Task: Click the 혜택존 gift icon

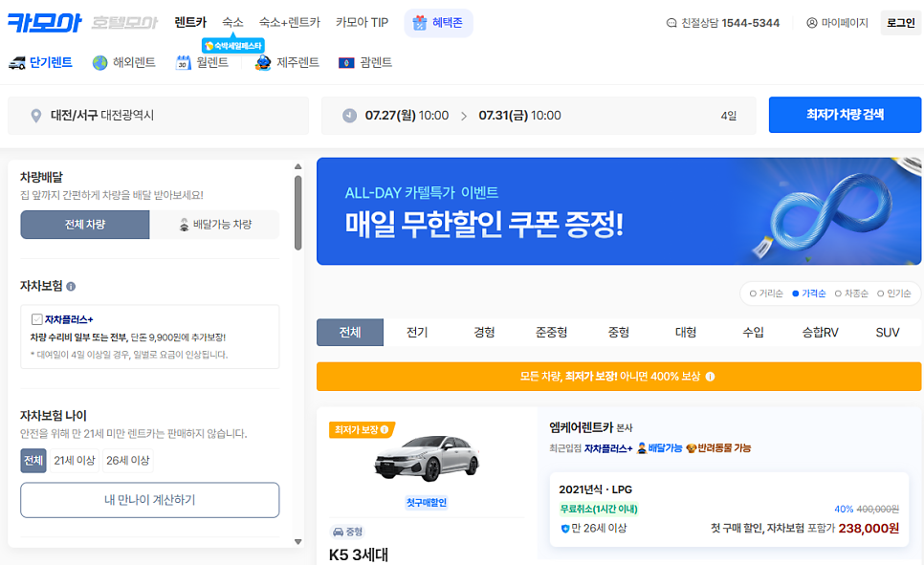Action: 420,23
